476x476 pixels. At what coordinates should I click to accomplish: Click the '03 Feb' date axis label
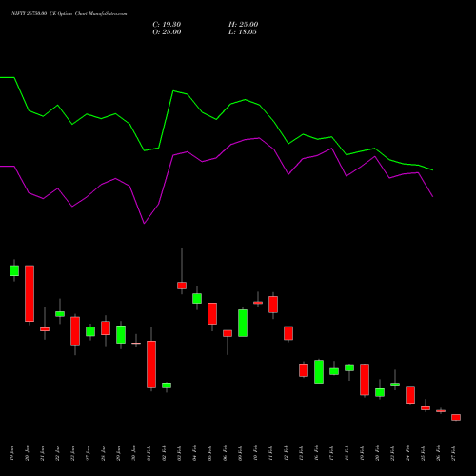click(x=179, y=454)
